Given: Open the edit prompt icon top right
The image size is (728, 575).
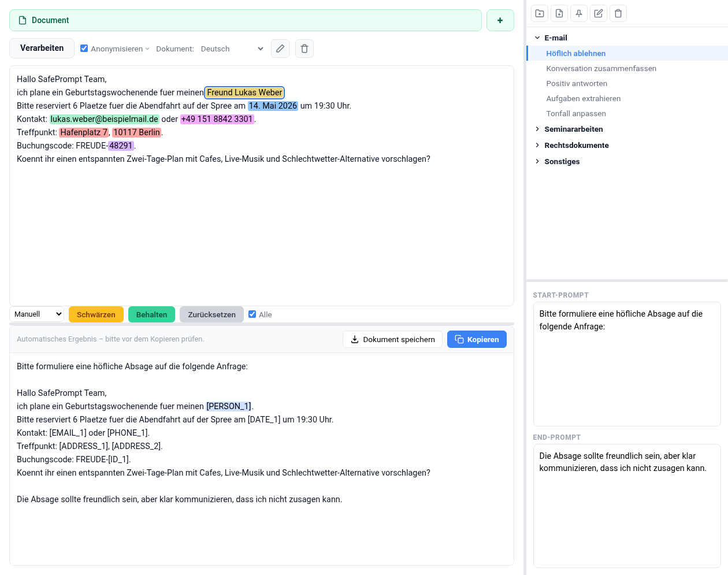Looking at the screenshot, I should 598,13.
